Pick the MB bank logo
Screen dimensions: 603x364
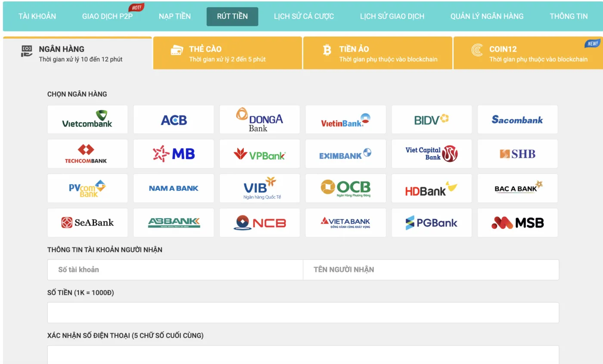point(174,154)
